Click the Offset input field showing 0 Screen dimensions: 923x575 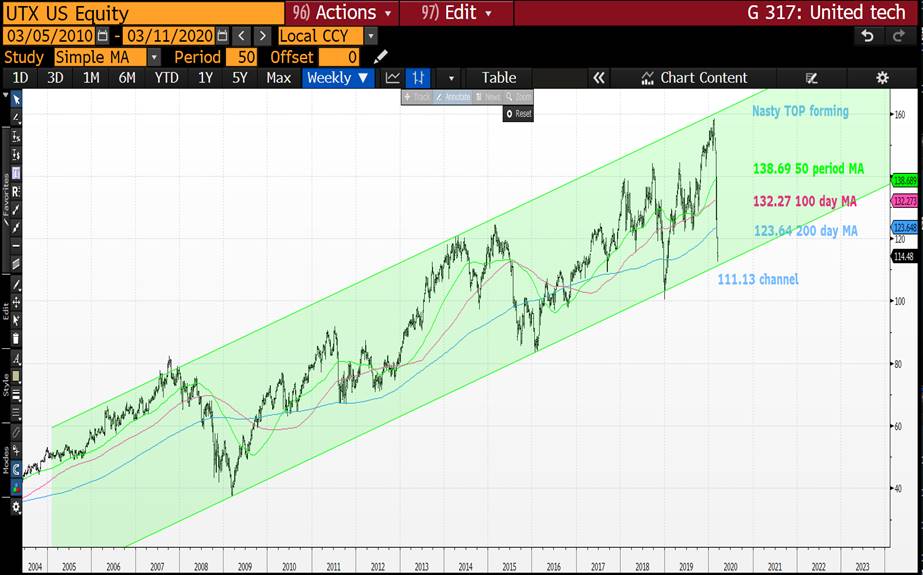[340, 57]
